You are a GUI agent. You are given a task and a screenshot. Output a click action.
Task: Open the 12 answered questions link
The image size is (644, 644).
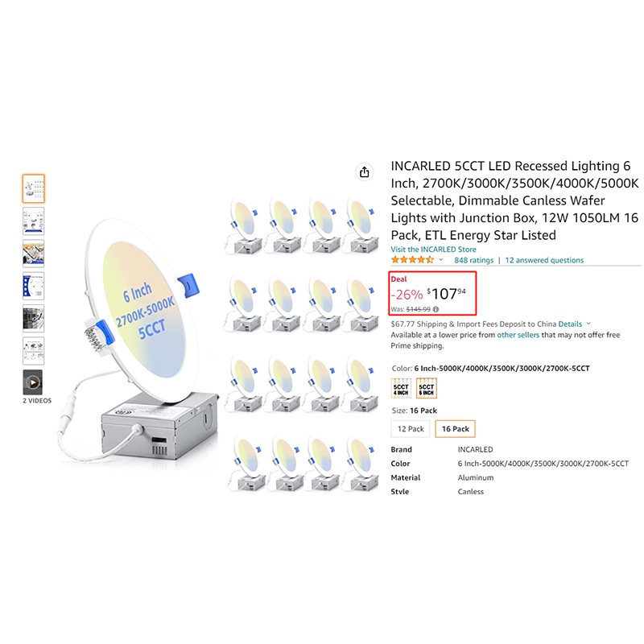pyautogui.click(x=544, y=260)
